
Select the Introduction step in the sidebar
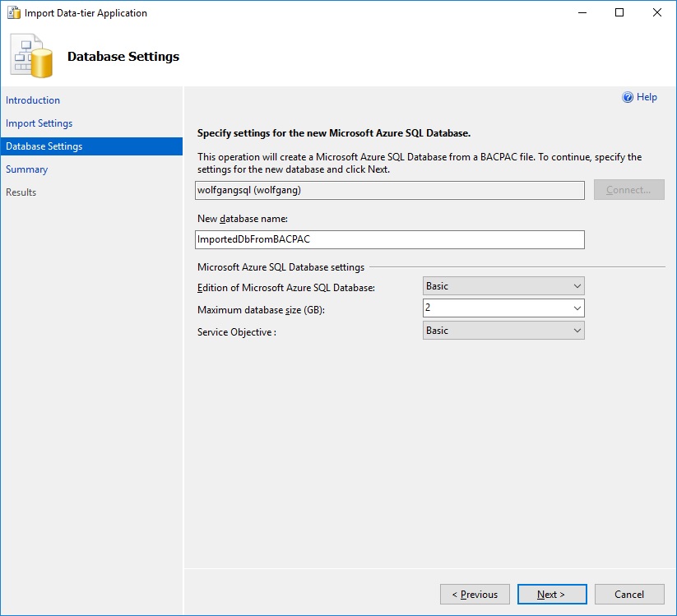(33, 100)
